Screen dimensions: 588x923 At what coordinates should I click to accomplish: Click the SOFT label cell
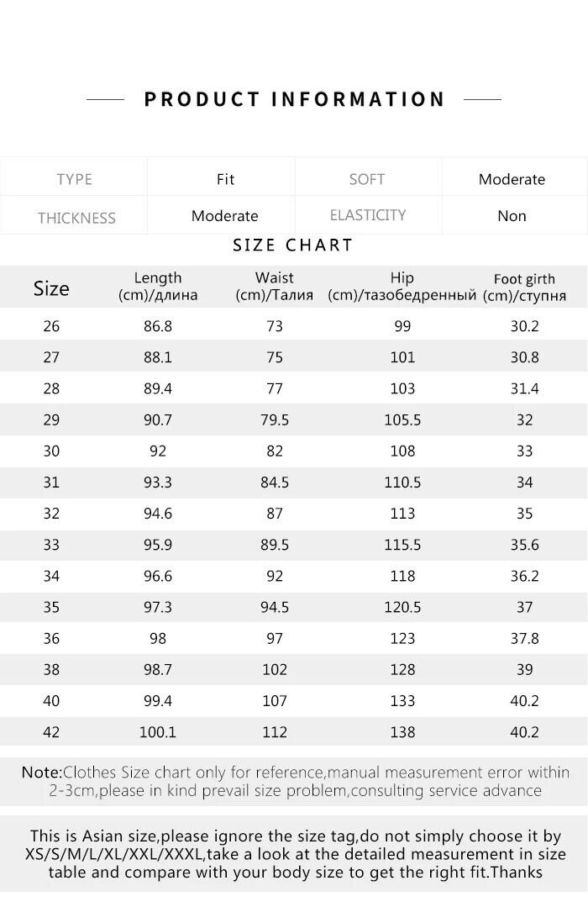pos(367,179)
